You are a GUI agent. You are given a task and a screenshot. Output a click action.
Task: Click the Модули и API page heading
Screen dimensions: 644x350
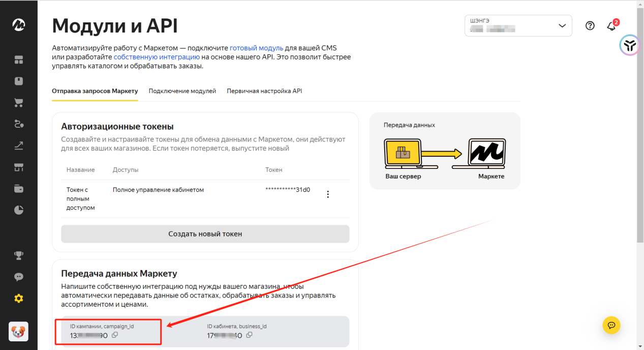115,25
